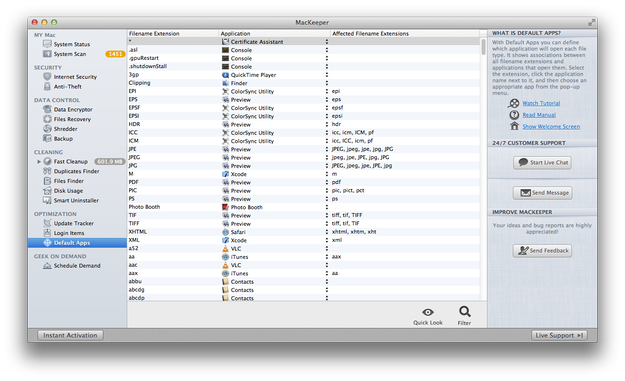Click the fullscreen arrows in title bar
625x381 pixels.
coord(592,23)
